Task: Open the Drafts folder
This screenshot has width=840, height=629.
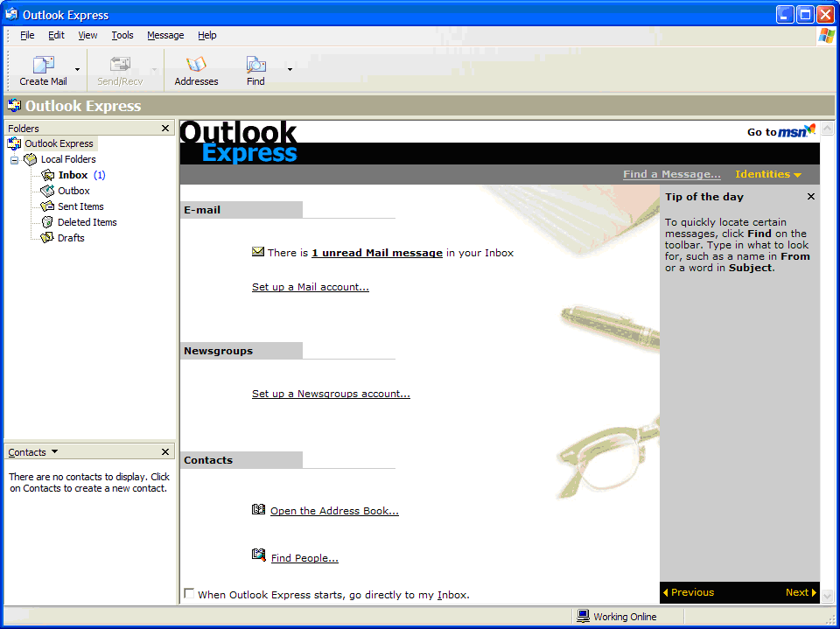Action: pyautogui.click(x=70, y=238)
